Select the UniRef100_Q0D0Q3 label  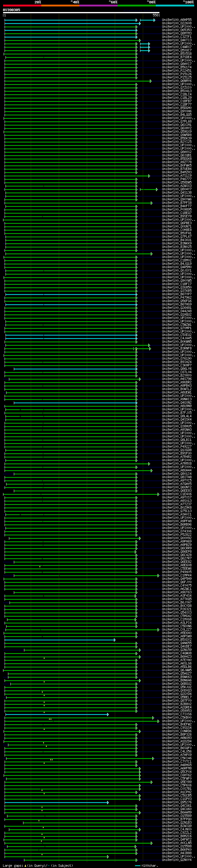point(177,690)
